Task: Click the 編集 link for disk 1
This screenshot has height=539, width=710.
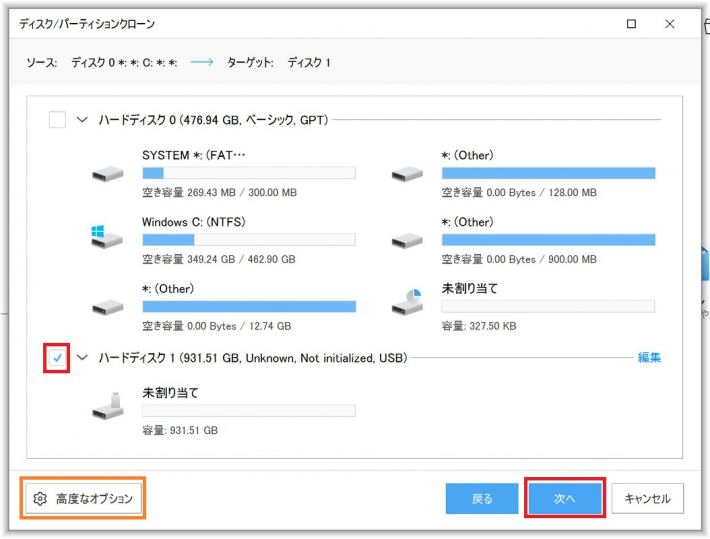Action: pyautogui.click(x=649, y=358)
